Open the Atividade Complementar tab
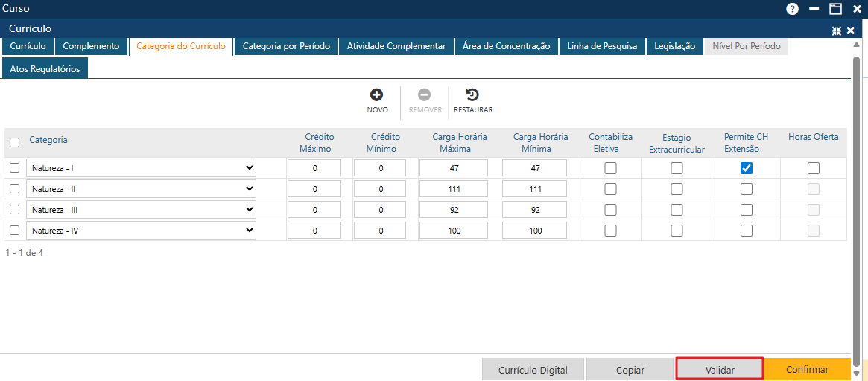The height and width of the screenshot is (381, 868). 396,46
